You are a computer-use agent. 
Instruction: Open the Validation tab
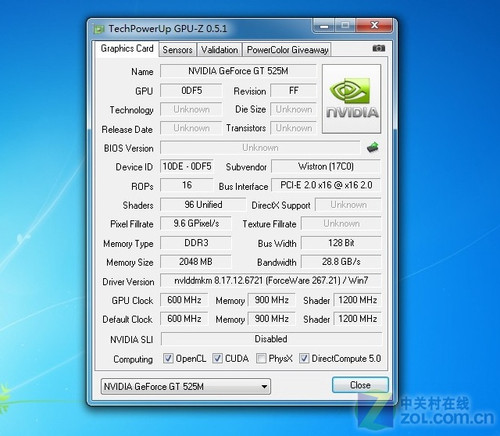[x=219, y=50]
